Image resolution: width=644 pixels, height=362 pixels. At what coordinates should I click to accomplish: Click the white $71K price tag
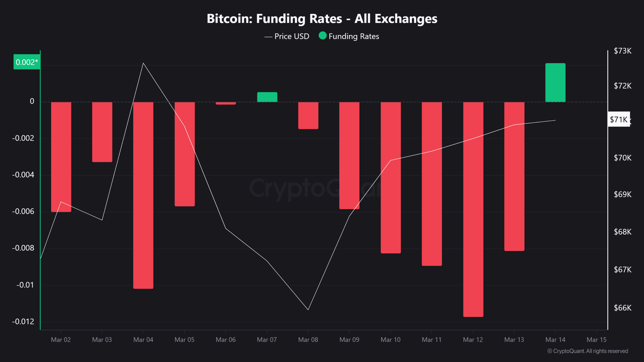coord(619,119)
